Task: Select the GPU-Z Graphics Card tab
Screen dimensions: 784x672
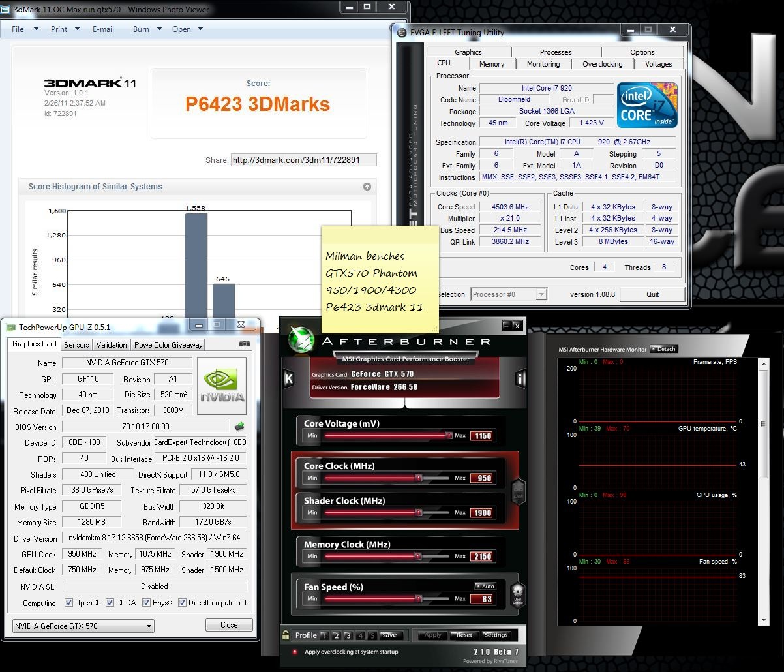Action: click(35, 344)
